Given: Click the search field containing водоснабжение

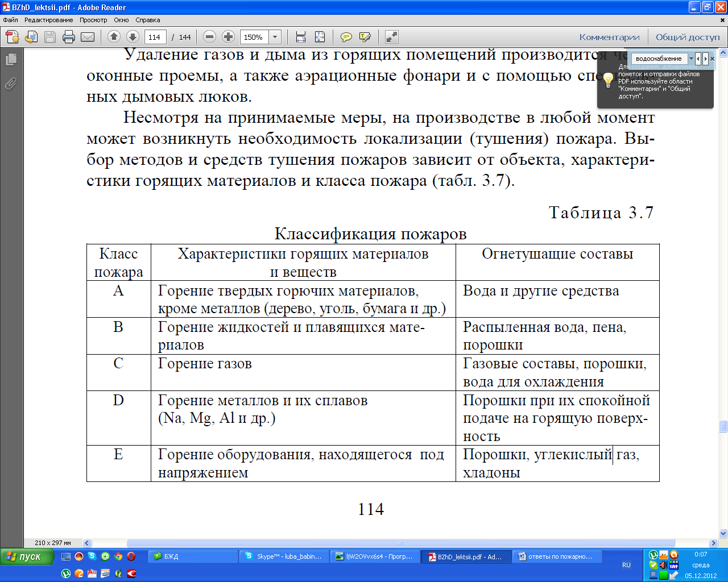Looking at the screenshot, I should pos(659,59).
